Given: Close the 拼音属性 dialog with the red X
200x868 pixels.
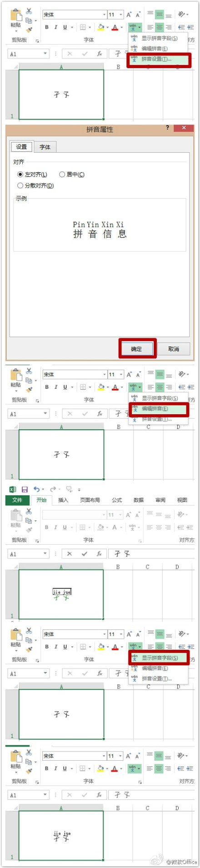Looking at the screenshot, I should 184,128.
